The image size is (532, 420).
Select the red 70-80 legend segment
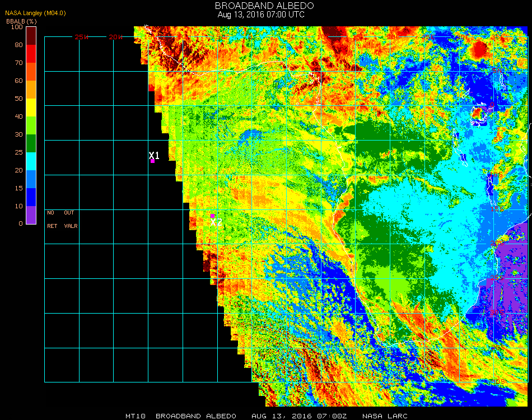tap(31, 54)
